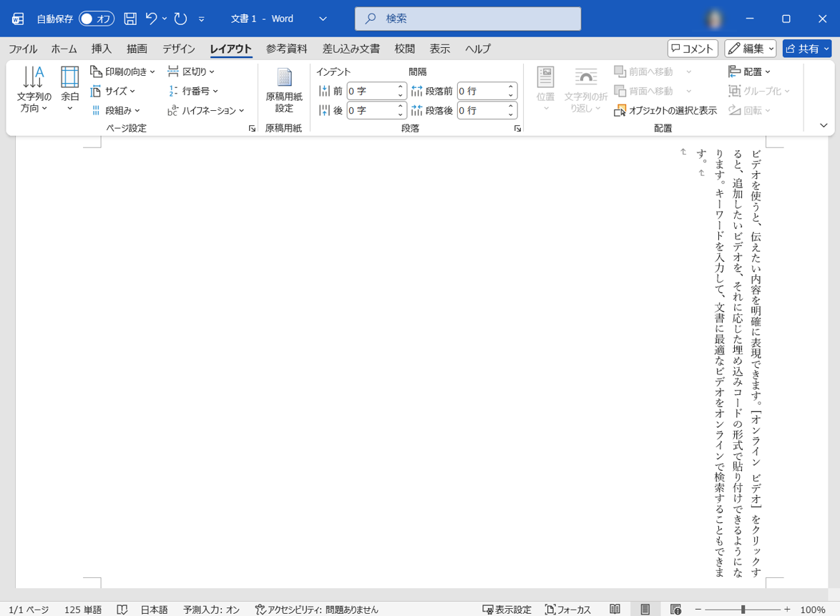
Task: Click the 共有 share button
Action: pyautogui.click(x=806, y=49)
